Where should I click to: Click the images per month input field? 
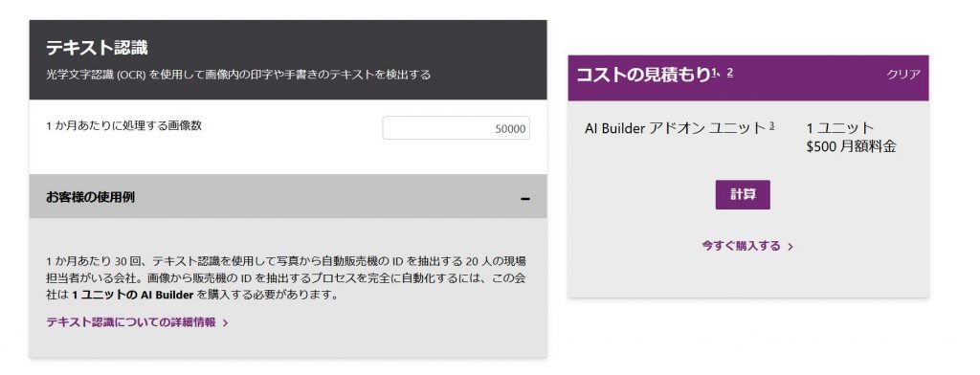(x=456, y=128)
